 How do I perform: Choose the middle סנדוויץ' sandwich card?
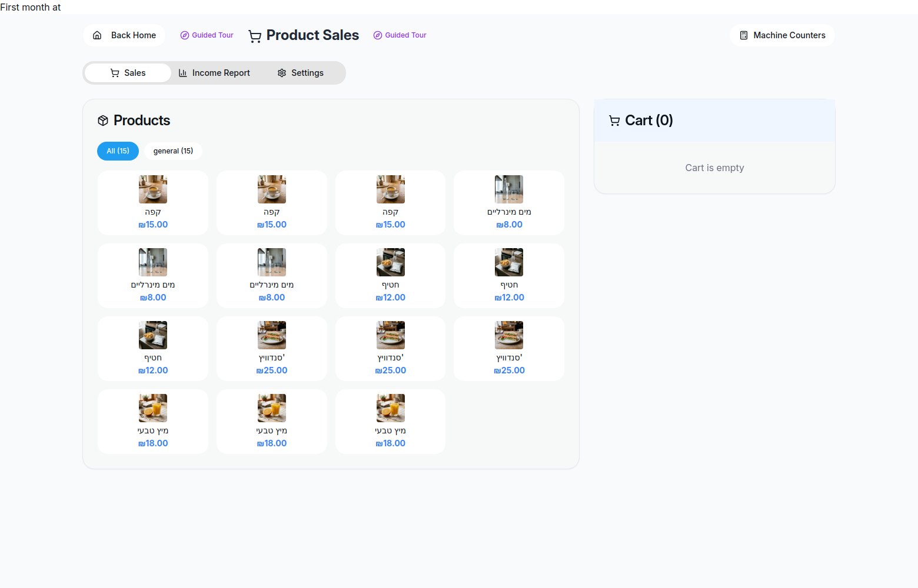(391, 349)
